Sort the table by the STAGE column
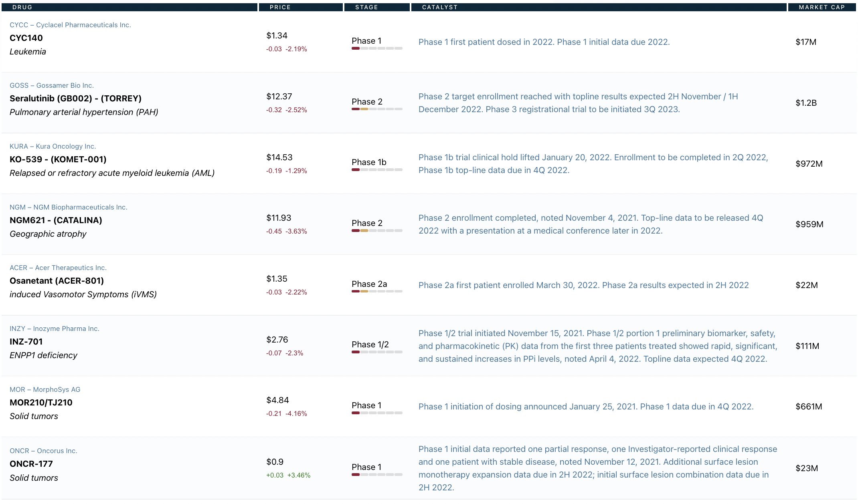Viewport: 858px width, 504px height. [x=366, y=7]
